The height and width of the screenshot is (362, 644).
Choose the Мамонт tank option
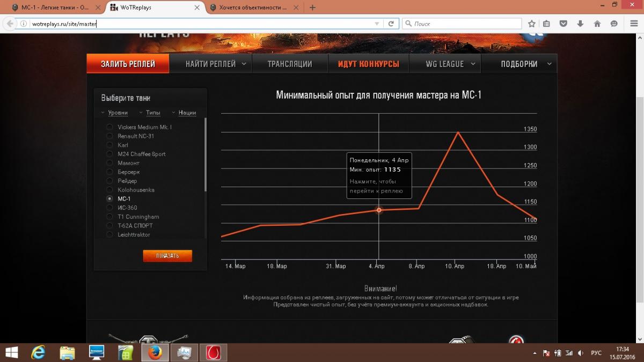(x=109, y=163)
